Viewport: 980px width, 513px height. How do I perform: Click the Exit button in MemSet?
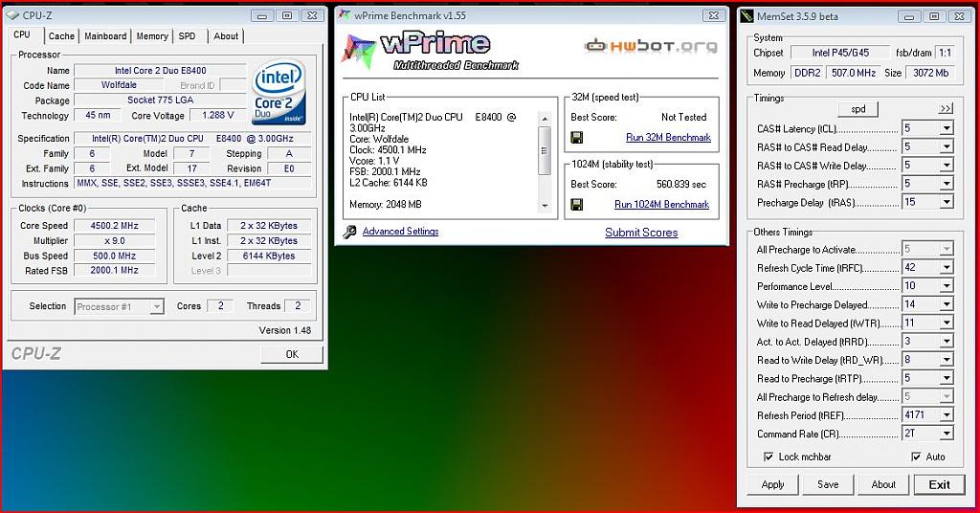[939, 485]
